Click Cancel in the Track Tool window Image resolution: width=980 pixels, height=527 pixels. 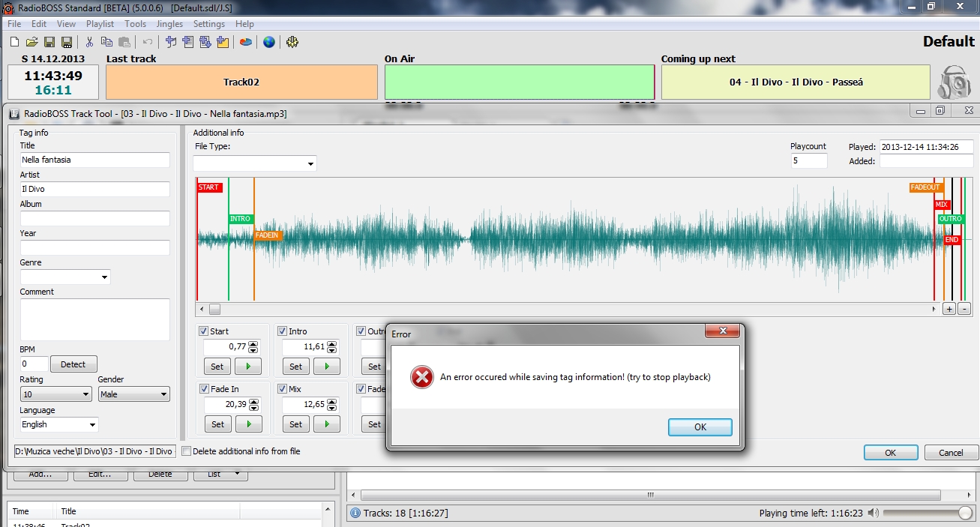pyautogui.click(x=951, y=452)
